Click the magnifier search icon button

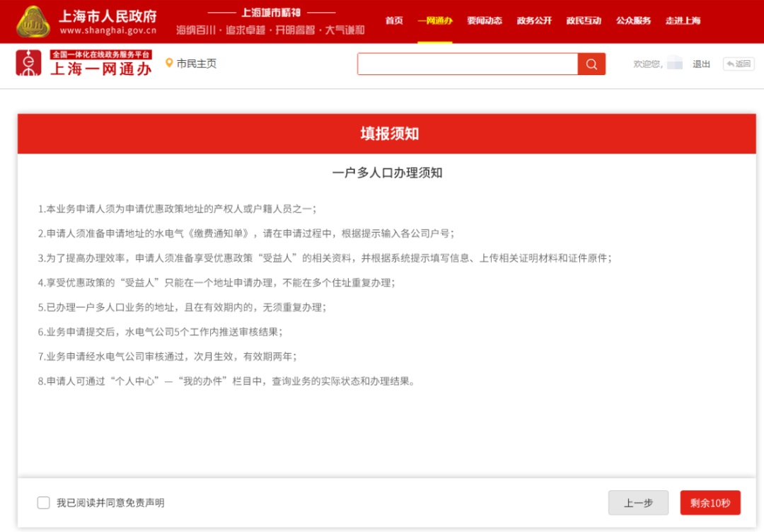coord(591,64)
